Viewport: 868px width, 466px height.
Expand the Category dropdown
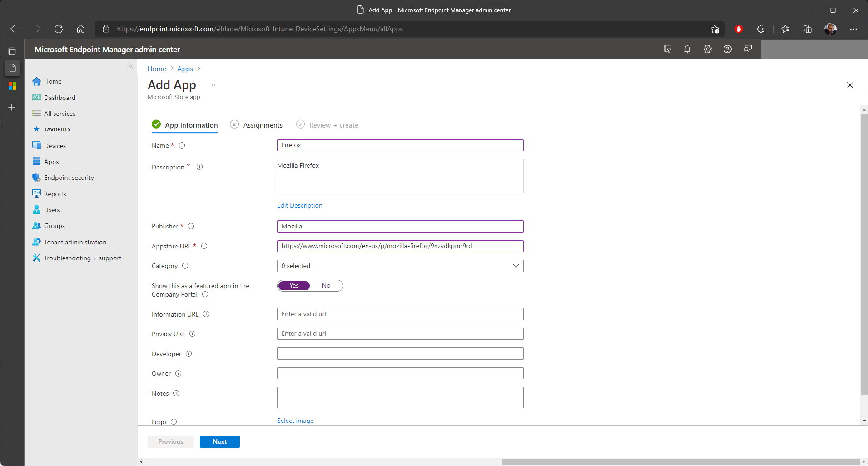400,266
